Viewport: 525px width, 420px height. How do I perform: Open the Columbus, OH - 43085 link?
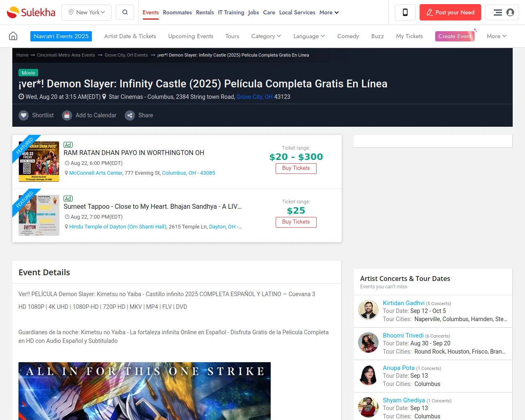pyautogui.click(x=189, y=173)
